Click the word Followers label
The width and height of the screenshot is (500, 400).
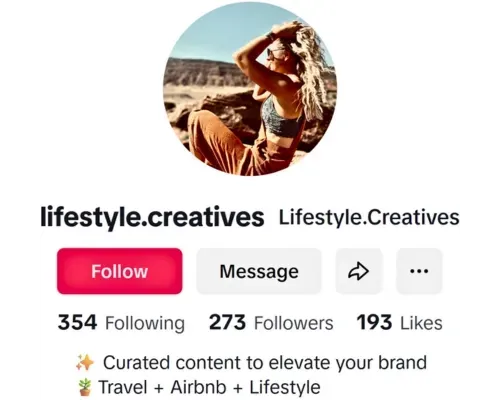[294, 323]
